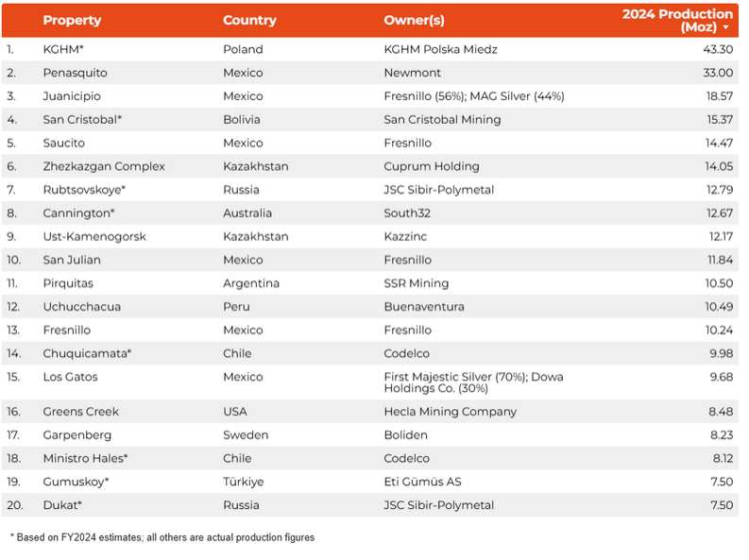The height and width of the screenshot is (560, 749).
Task: Click the Uchucchacua property name
Action: (81, 307)
